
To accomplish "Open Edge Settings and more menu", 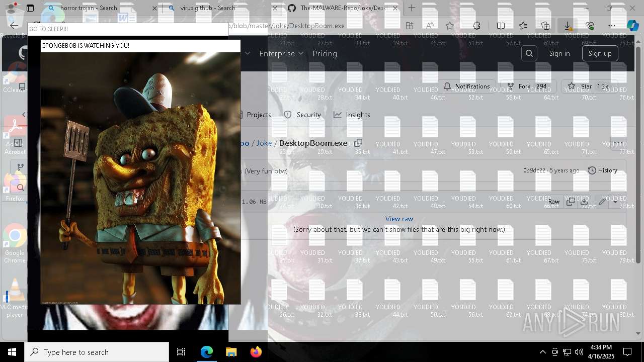I will 612,26.
